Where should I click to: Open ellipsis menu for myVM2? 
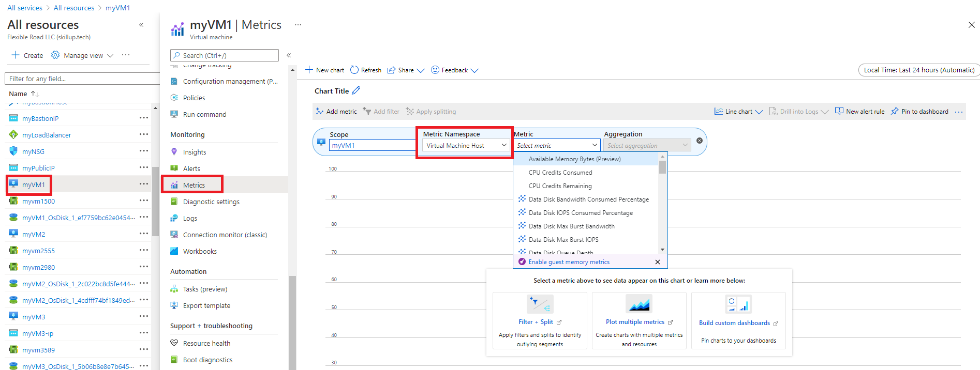coord(144,234)
